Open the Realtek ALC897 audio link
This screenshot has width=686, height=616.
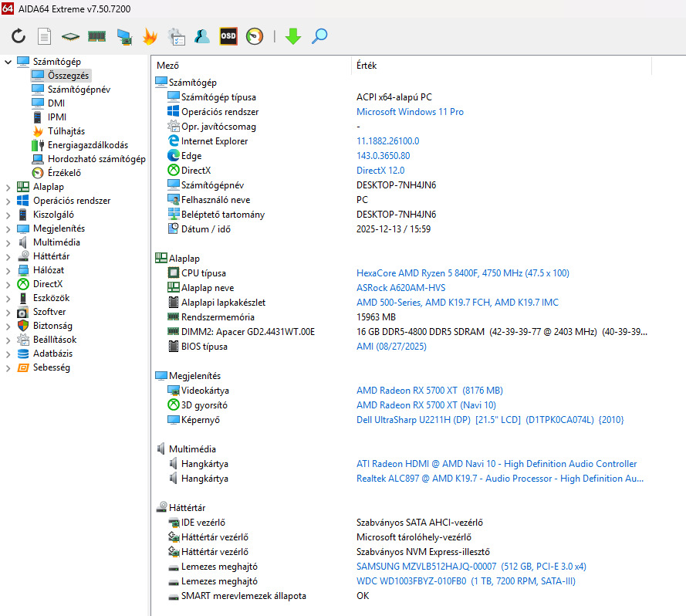pyautogui.click(x=500, y=478)
